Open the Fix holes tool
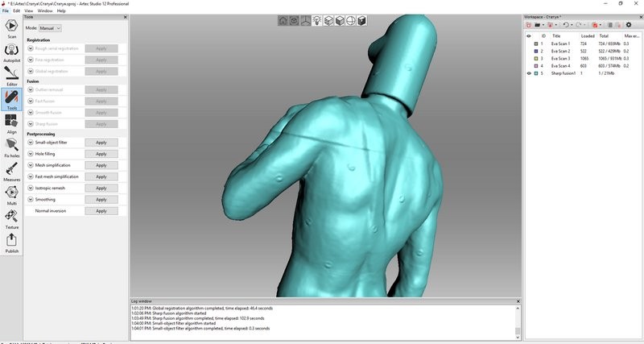 (11, 147)
